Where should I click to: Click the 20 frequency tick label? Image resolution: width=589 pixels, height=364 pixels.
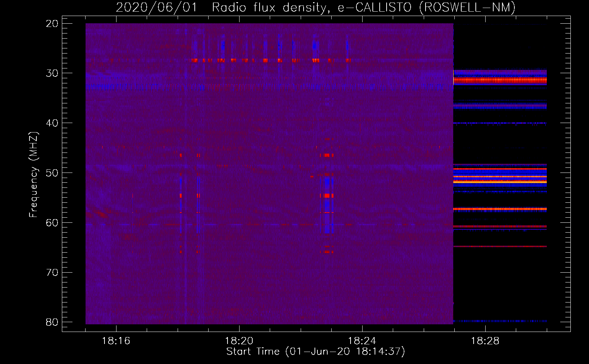52,24
